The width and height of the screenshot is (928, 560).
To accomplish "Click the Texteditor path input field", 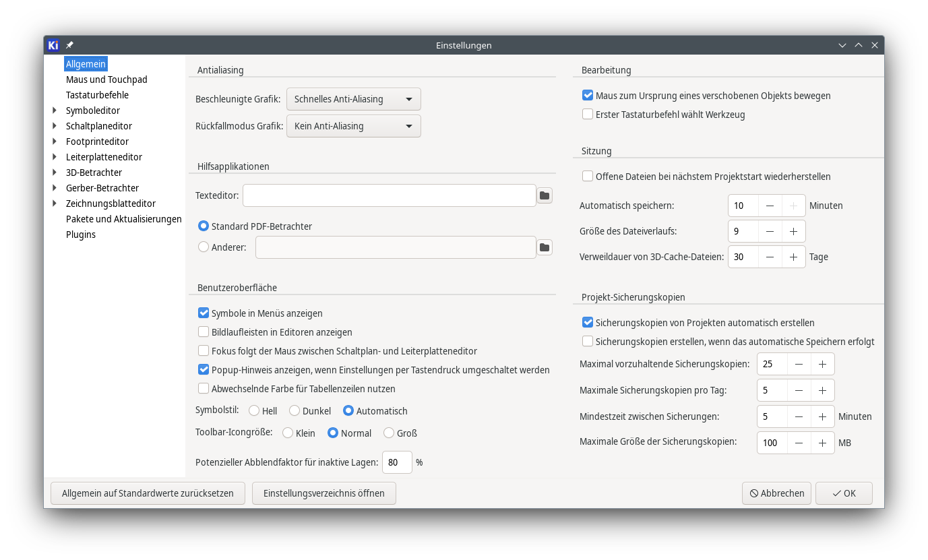I will click(389, 195).
